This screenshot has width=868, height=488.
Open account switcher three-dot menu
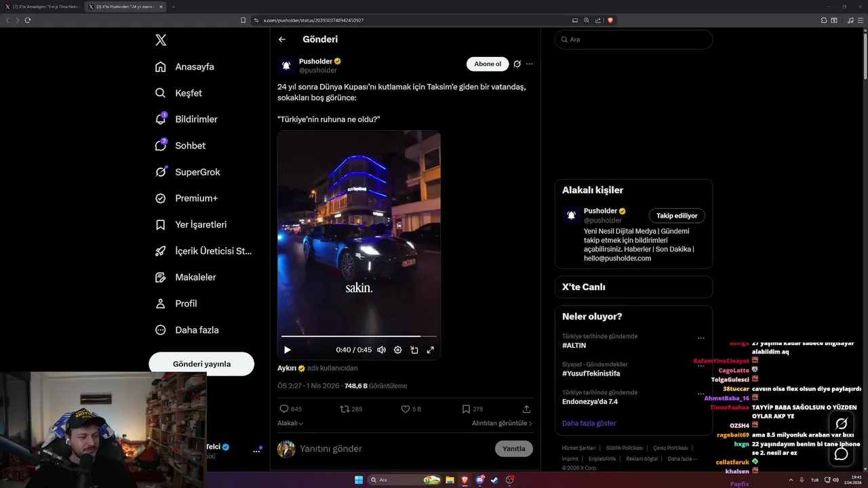[x=257, y=450]
